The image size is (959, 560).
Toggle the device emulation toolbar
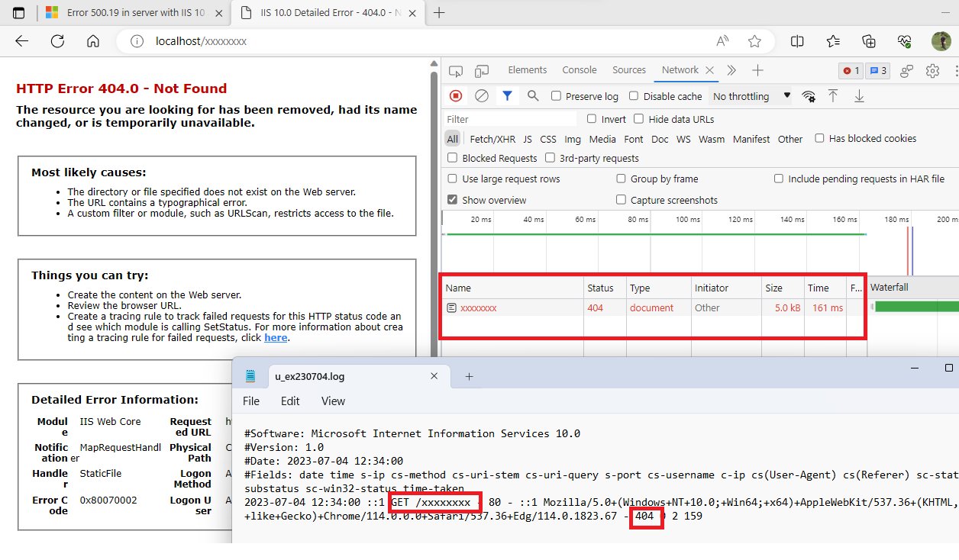[482, 70]
